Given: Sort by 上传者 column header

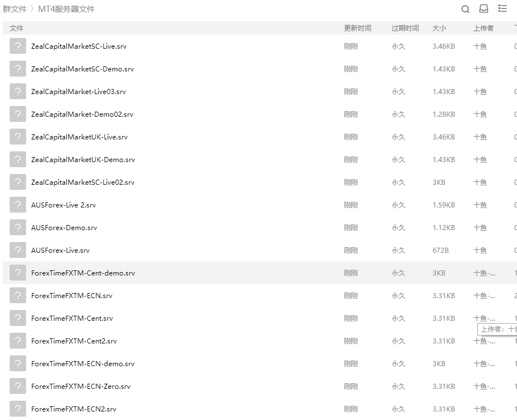Looking at the screenshot, I should [x=484, y=28].
